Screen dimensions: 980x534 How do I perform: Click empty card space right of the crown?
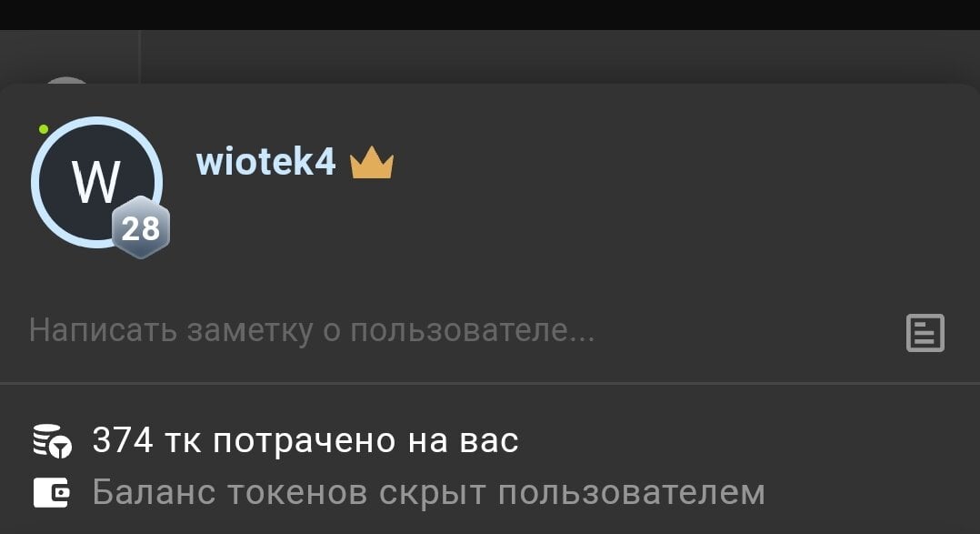(681, 163)
